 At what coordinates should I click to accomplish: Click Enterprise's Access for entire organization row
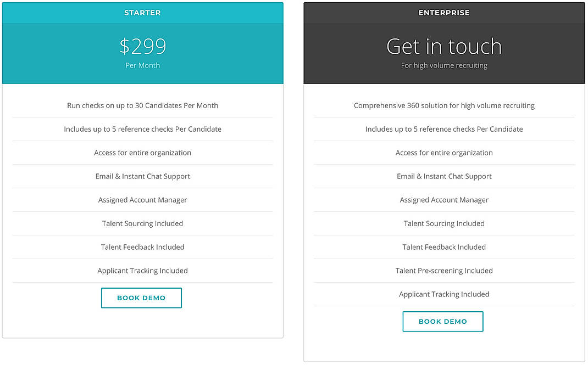tap(443, 153)
